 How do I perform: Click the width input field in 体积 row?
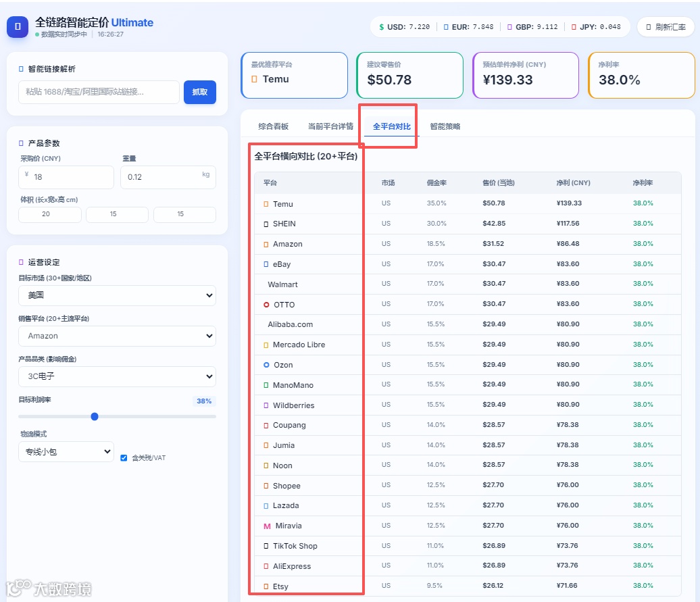(x=117, y=214)
